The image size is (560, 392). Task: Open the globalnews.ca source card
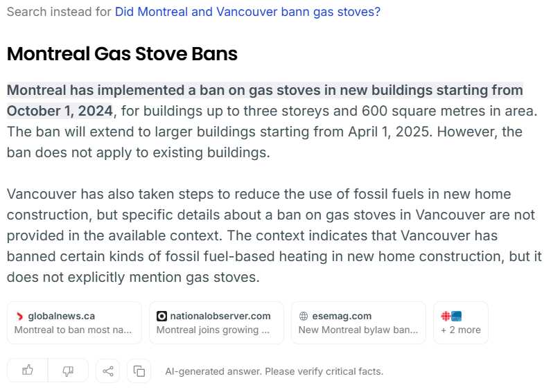tap(74, 323)
